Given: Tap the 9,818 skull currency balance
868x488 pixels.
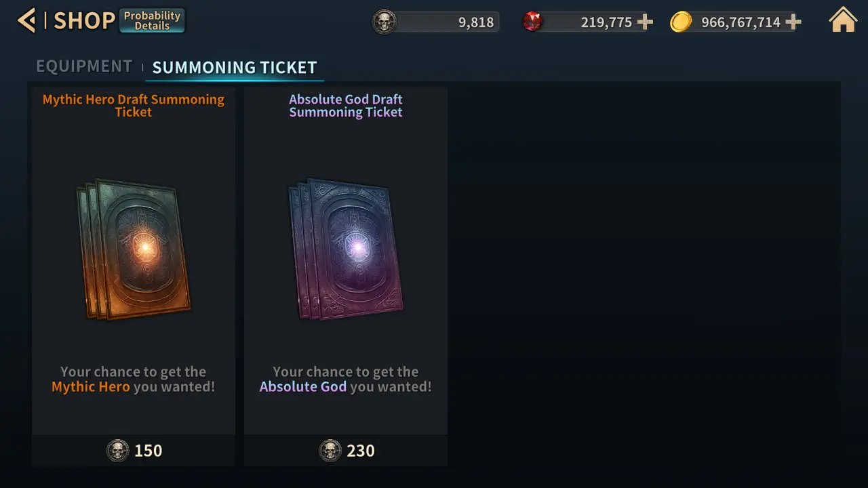Looking at the screenshot, I should pyautogui.click(x=475, y=22).
